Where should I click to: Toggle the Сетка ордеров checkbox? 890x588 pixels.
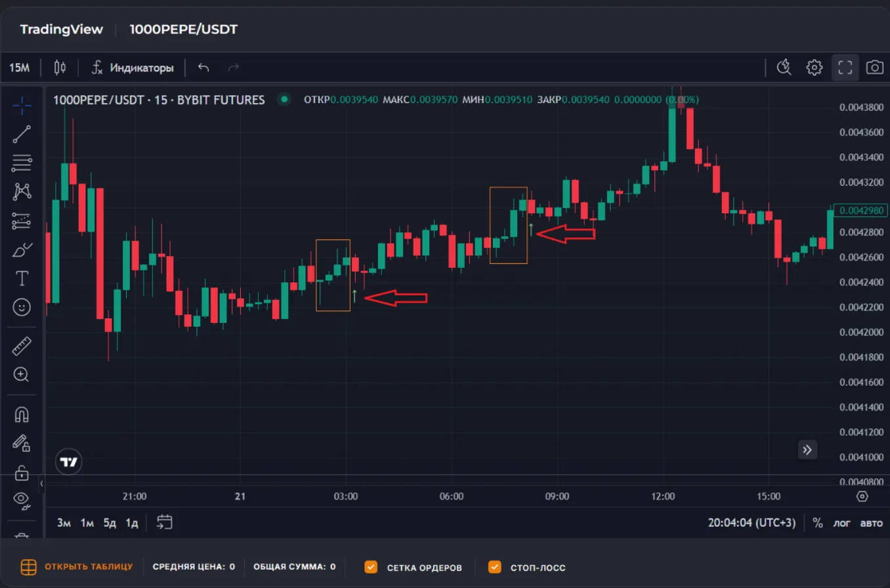371,567
